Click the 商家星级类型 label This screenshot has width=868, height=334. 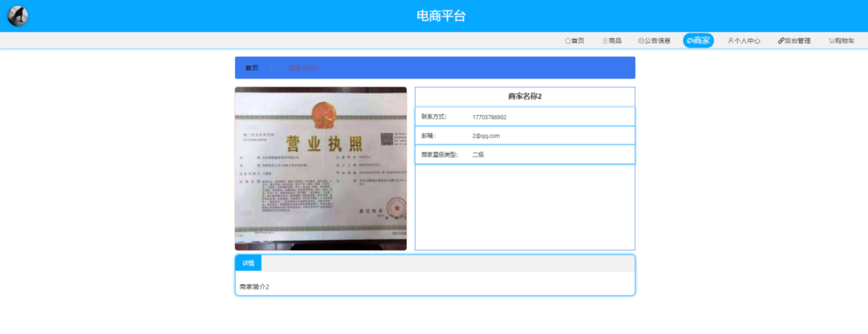coord(440,154)
